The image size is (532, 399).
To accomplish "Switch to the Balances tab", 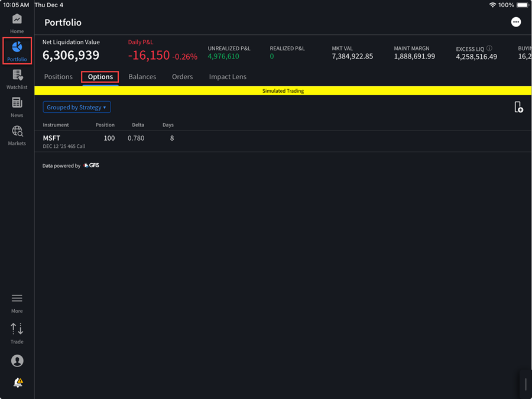I will (142, 77).
